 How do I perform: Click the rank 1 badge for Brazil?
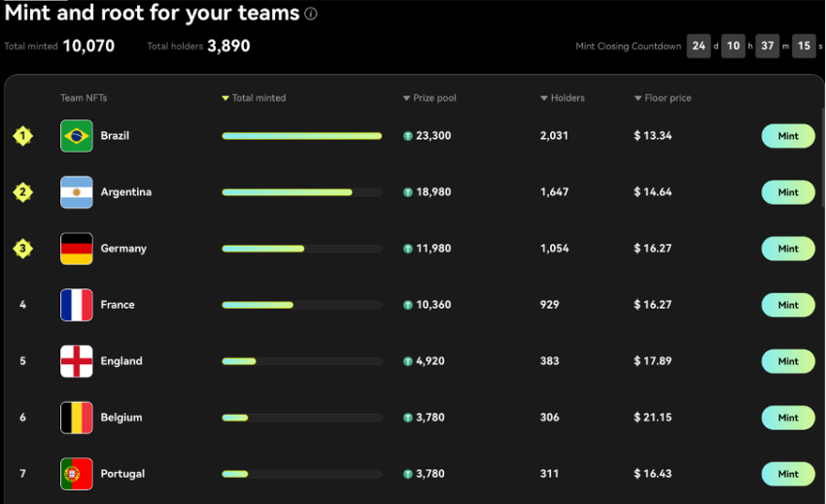22,136
